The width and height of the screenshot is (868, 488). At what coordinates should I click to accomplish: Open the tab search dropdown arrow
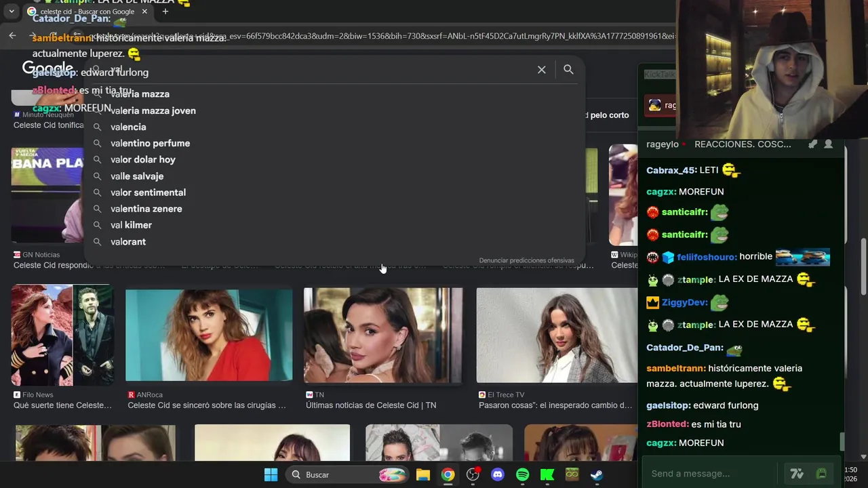12,12
